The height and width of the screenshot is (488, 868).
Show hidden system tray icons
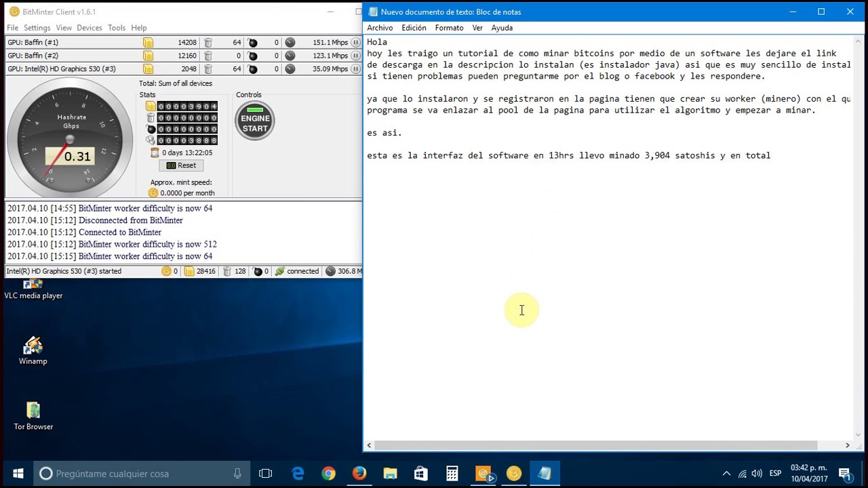[726, 474]
